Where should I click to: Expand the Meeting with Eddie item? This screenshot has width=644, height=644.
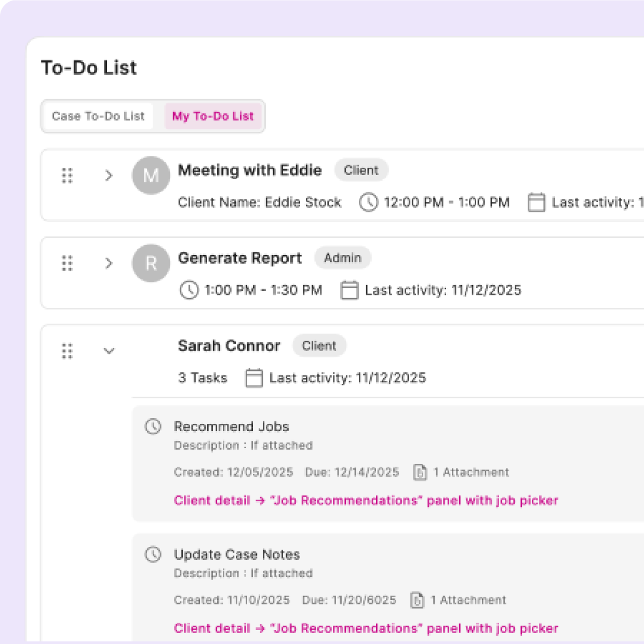coord(109,176)
